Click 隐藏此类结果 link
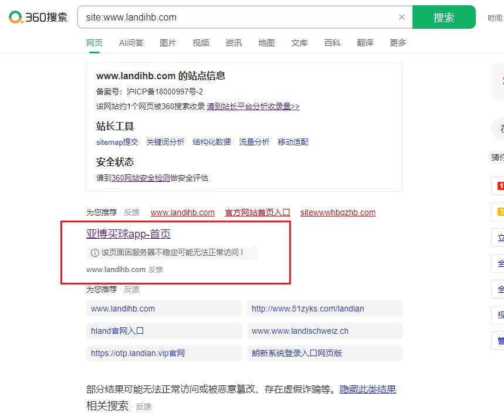 368,389
